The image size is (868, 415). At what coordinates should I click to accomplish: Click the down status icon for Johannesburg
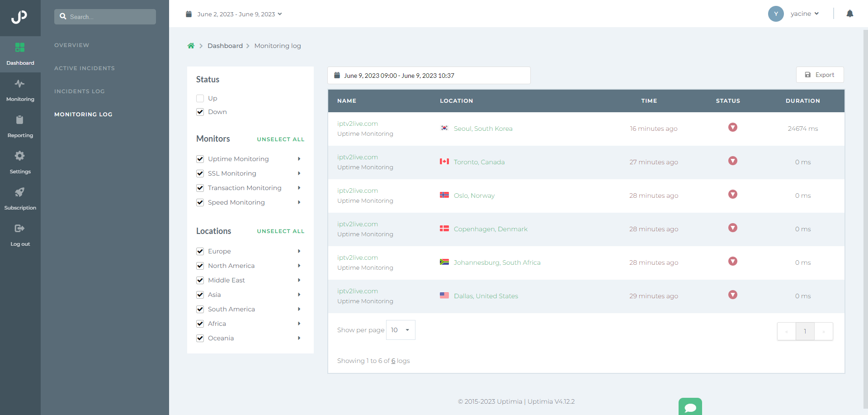point(733,262)
